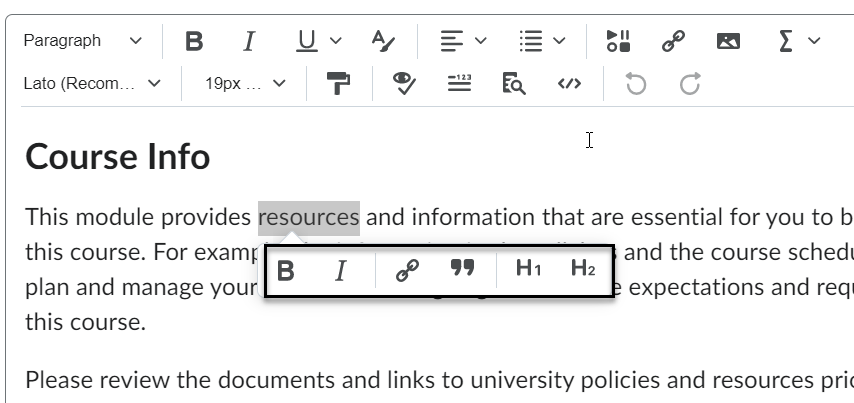
Task: Open the Lato font family dropdown
Action: click(x=92, y=84)
